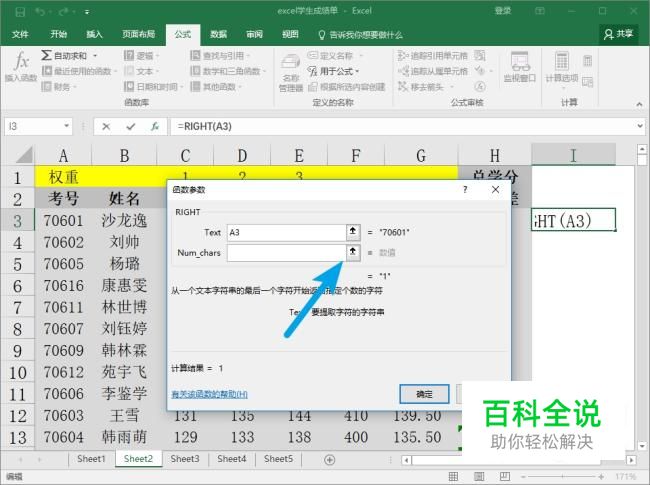Open the AutoSum sigma button
Screen dimensions: 650x485
pos(64,56)
